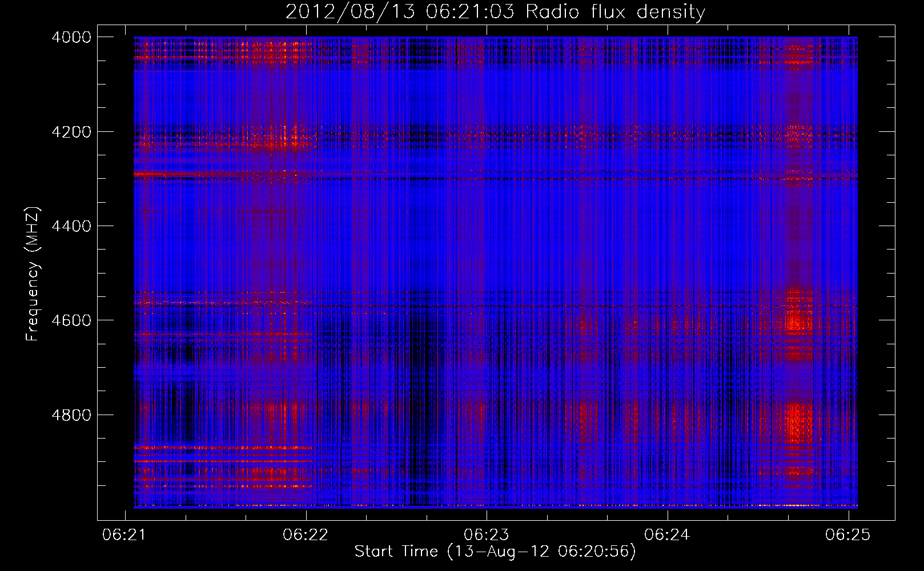Image resolution: width=924 pixels, height=571 pixels.
Task: Click the 'Frequency (MHZ)' y-axis title
Action: click(33, 274)
